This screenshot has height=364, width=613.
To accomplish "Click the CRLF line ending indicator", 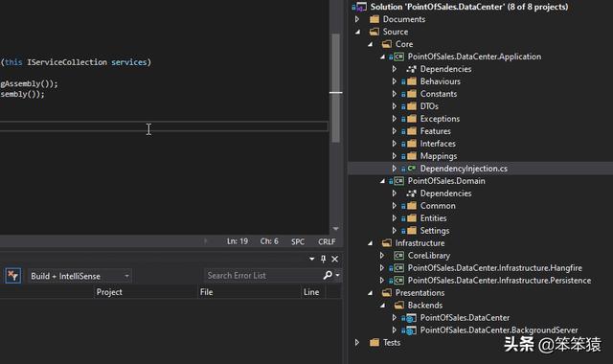I will pos(327,241).
